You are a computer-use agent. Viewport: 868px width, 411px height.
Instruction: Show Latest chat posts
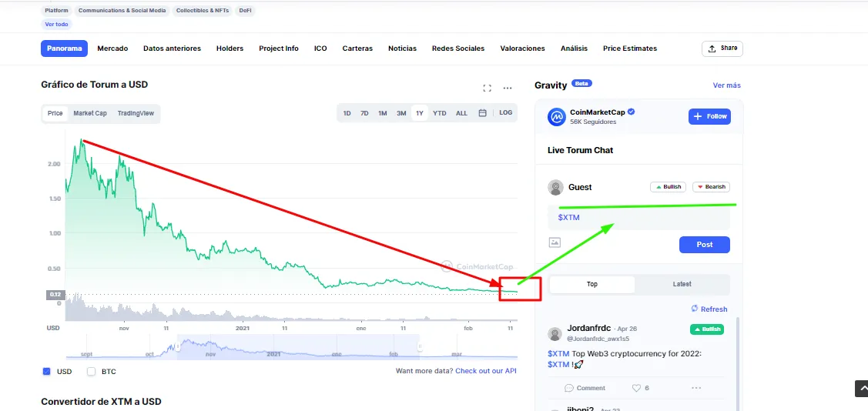tap(682, 284)
